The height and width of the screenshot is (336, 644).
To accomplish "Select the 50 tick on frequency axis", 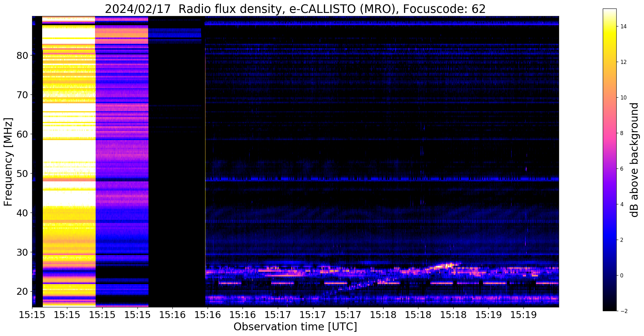I will tap(22, 174).
